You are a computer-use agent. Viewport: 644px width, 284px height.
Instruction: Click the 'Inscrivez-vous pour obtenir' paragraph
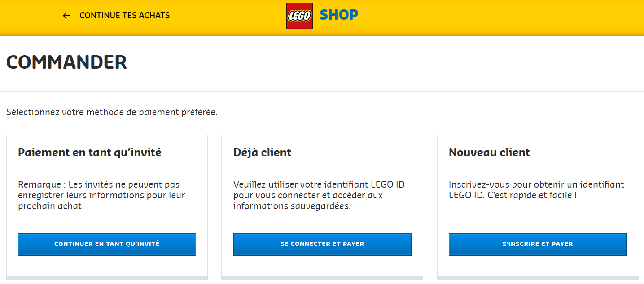click(x=536, y=190)
